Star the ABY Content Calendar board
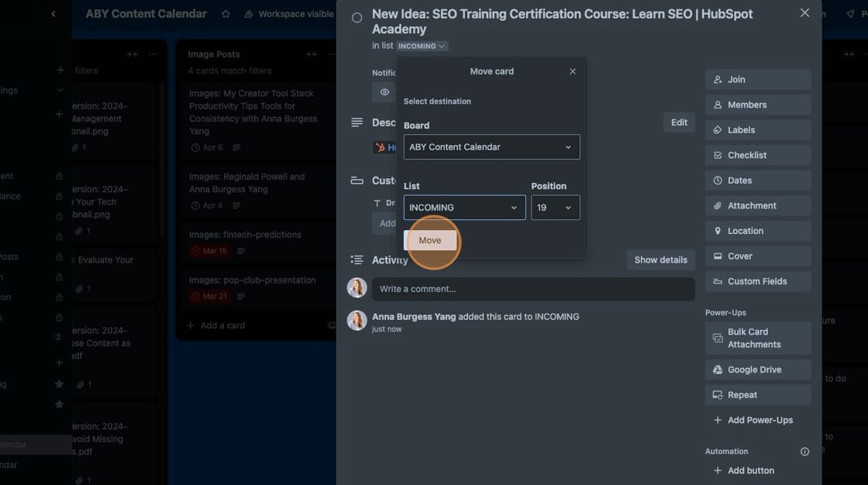This screenshot has width=868, height=485. coord(225,13)
